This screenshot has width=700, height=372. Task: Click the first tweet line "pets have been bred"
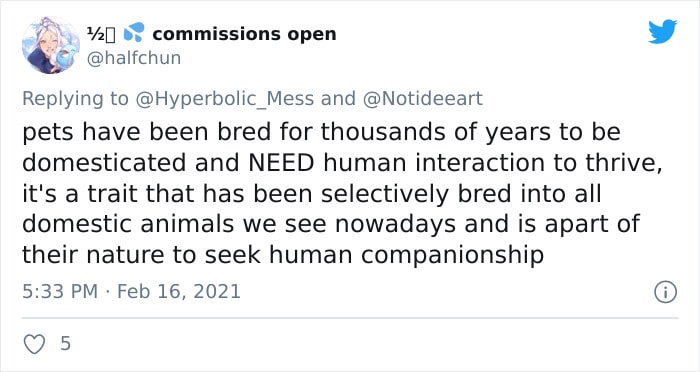[146, 132]
